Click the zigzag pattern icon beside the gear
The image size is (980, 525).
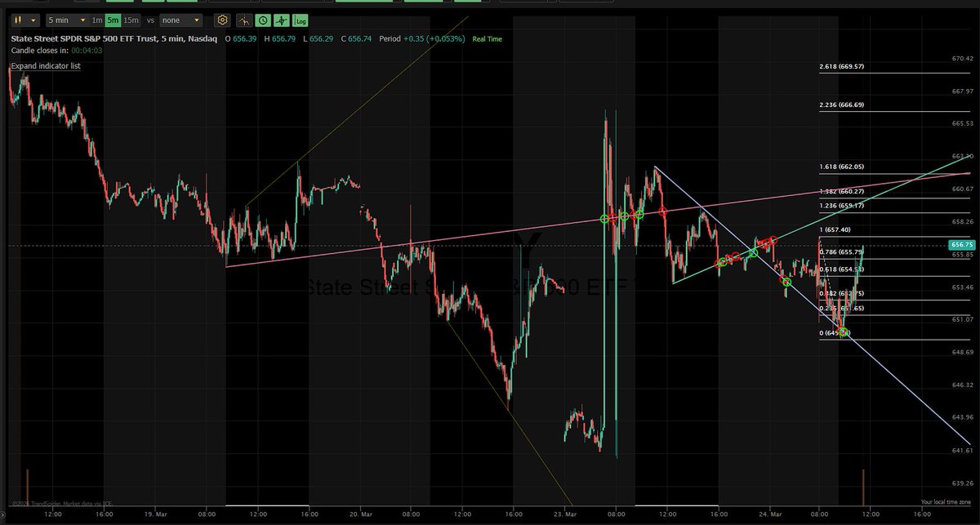click(x=243, y=20)
